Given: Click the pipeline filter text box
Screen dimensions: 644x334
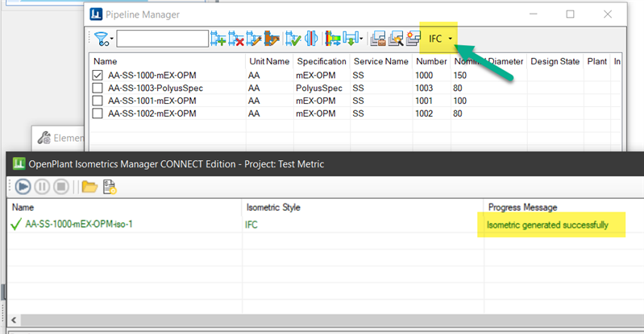Looking at the screenshot, I should coord(162,39).
